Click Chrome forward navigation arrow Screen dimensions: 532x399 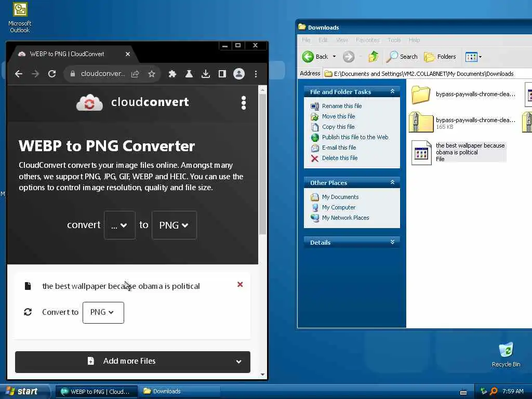(35, 74)
